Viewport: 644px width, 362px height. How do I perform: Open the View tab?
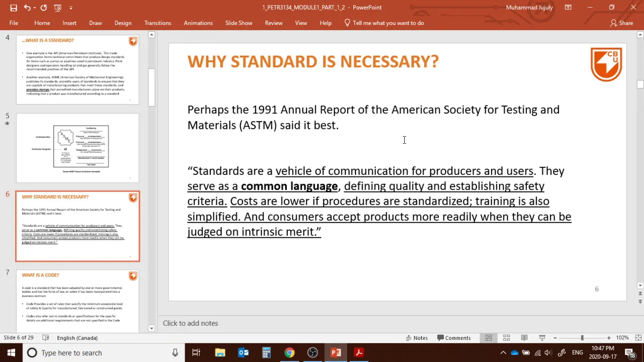coord(301,23)
